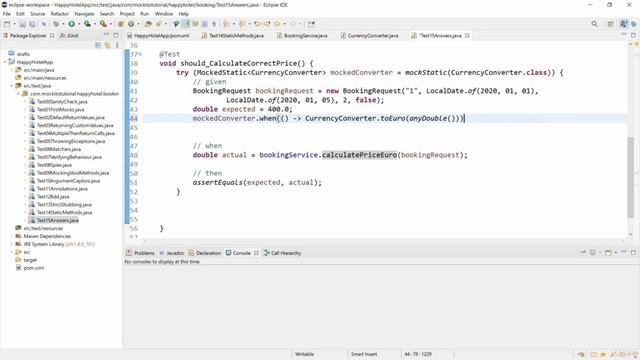The width and height of the screenshot is (640, 360).
Task: Collapse All in Package Explorer
Action: [x=98, y=45]
